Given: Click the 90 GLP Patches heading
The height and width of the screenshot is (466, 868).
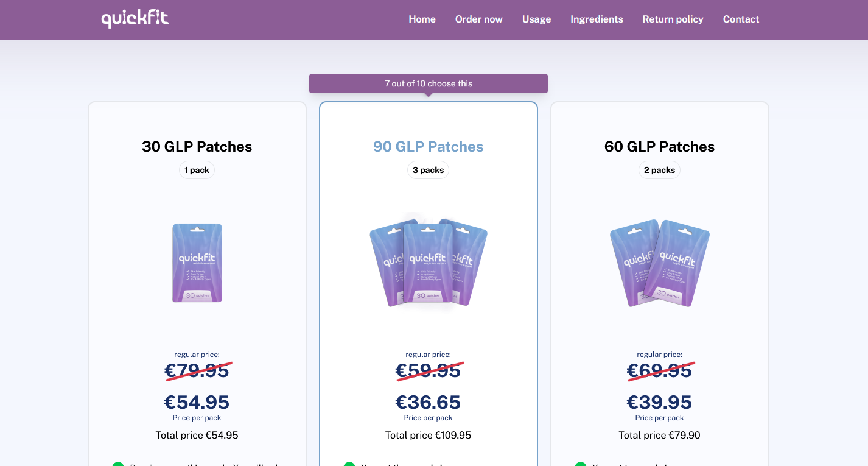Looking at the screenshot, I should pyautogui.click(x=429, y=147).
